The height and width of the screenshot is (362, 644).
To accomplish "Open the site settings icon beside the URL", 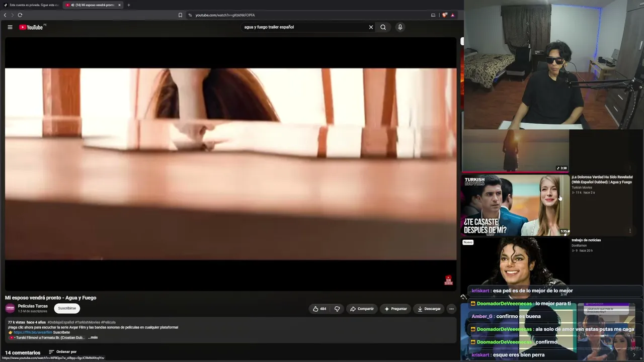I will pyautogui.click(x=190, y=15).
